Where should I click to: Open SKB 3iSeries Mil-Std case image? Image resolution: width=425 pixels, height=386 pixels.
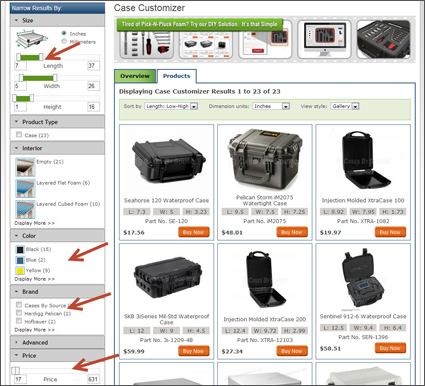[x=168, y=277]
